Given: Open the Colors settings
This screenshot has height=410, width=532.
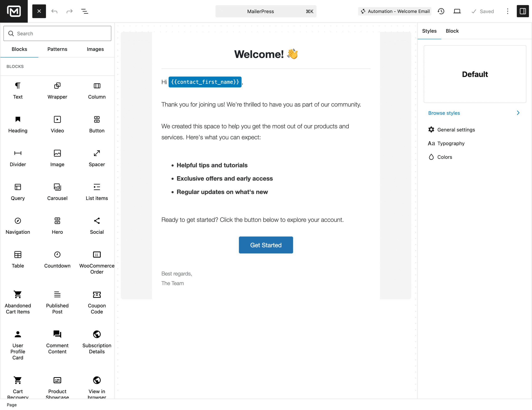Looking at the screenshot, I should [x=445, y=157].
